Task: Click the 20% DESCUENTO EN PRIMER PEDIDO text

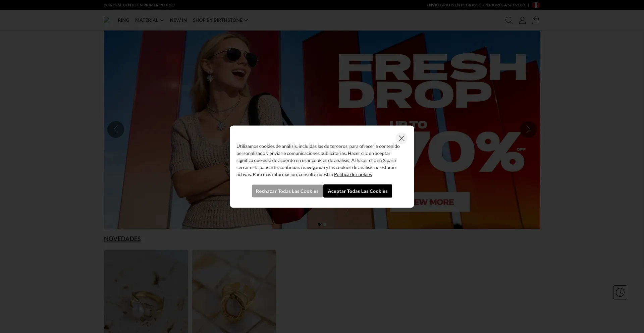Action: click(139, 5)
